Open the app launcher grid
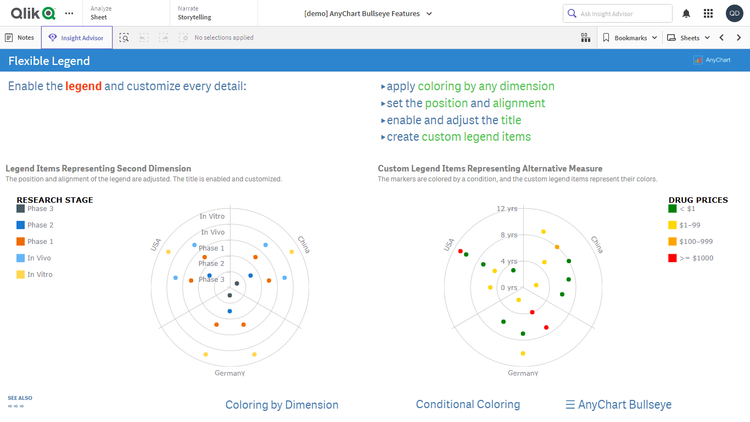Viewport: 750px width, 422px height. tap(708, 13)
